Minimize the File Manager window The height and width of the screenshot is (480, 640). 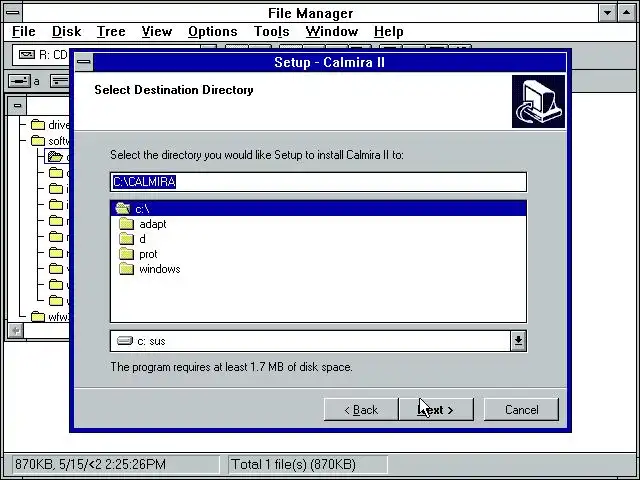click(607, 13)
